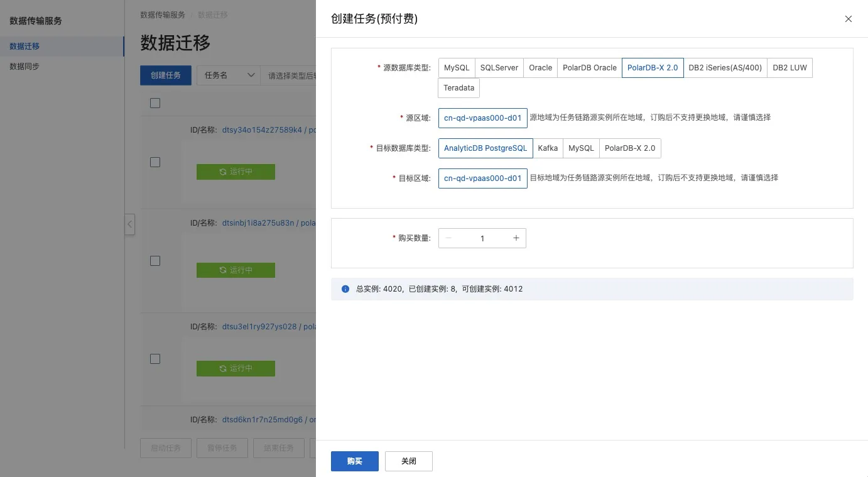Check the box for task dtsu3el1ry927ys028

pyautogui.click(x=155, y=359)
